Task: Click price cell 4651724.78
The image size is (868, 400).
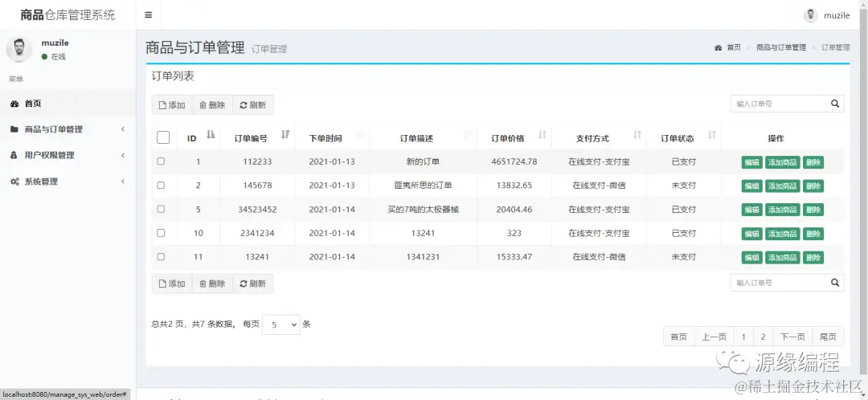Action: [x=514, y=161]
